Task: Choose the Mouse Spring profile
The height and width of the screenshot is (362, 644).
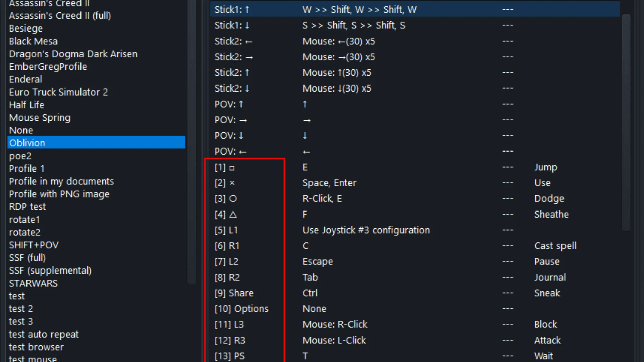Action: [x=40, y=118]
